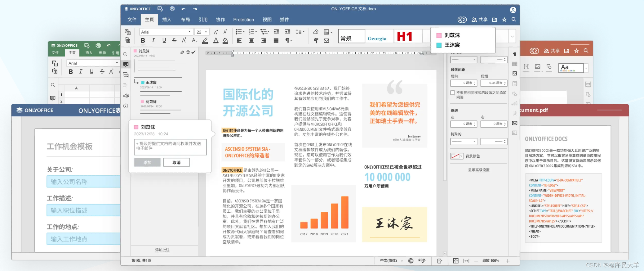Open the About info icon in left sidebar
Image resolution: width=644 pixels, height=271 pixels.
click(126, 106)
